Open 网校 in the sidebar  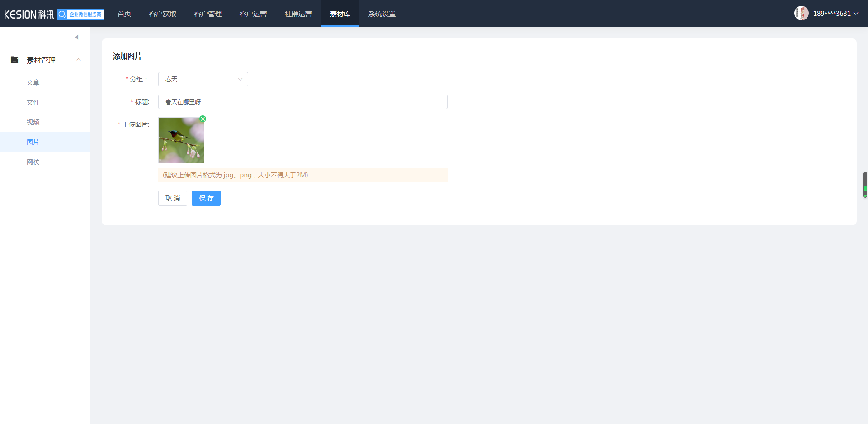[x=33, y=162]
